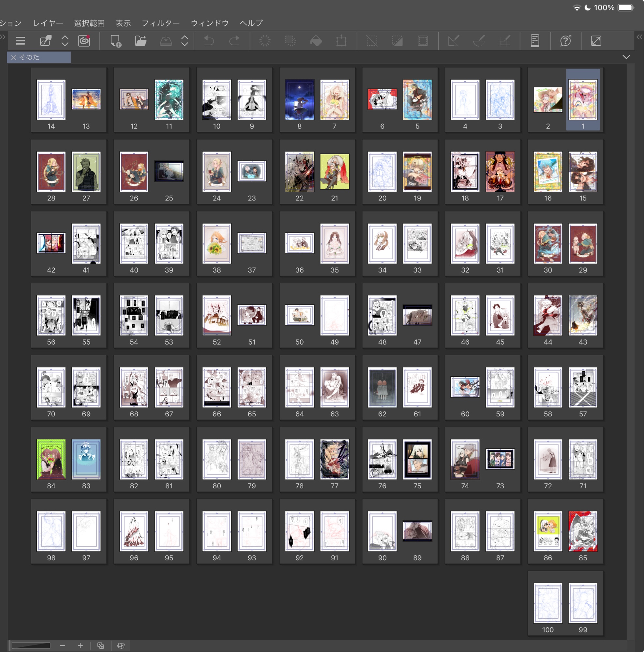Click the Clip Studio spiral launcher icon

click(84, 41)
